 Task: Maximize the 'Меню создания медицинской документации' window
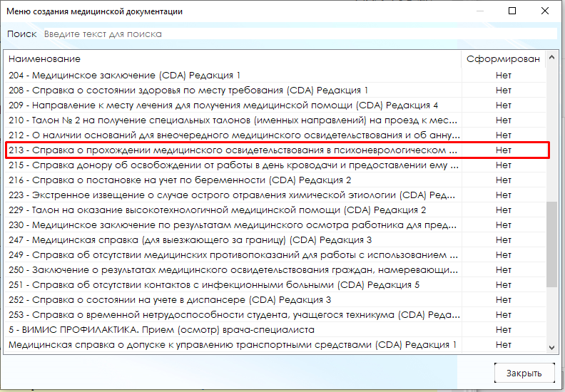pyautogui.click(x=512, y=11)
